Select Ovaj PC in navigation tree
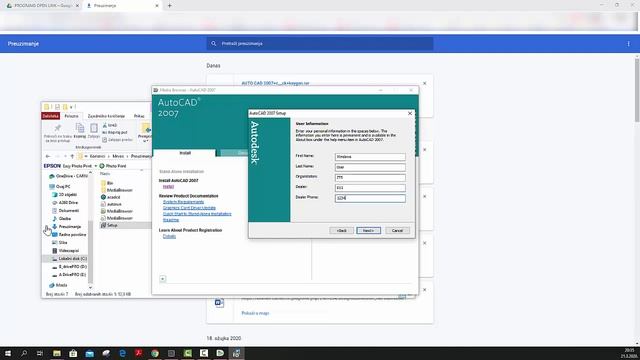The width and height of the screenshot is (640, 360). [x=60, y=187]
